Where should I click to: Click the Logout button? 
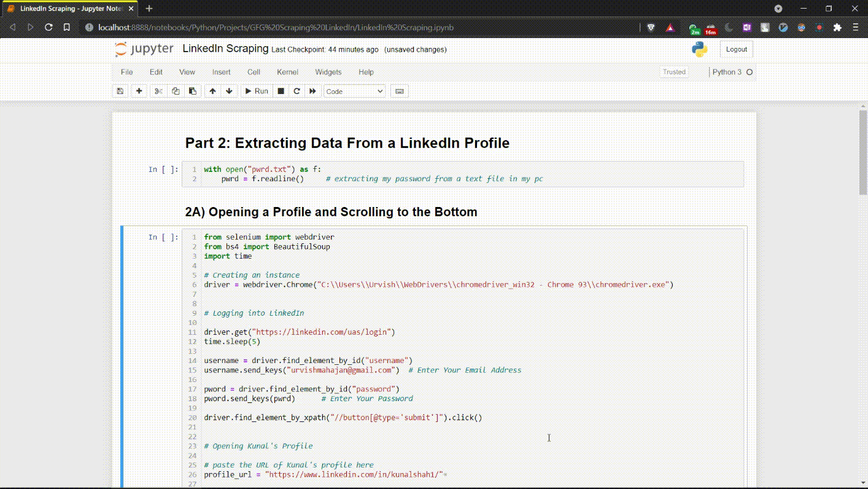pyautogui.click(x=737, y=49)
